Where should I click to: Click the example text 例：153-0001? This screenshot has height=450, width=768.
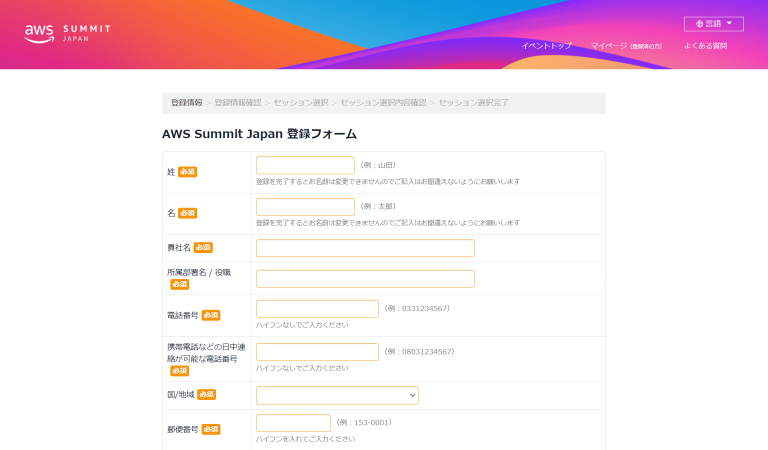point(364,423)
